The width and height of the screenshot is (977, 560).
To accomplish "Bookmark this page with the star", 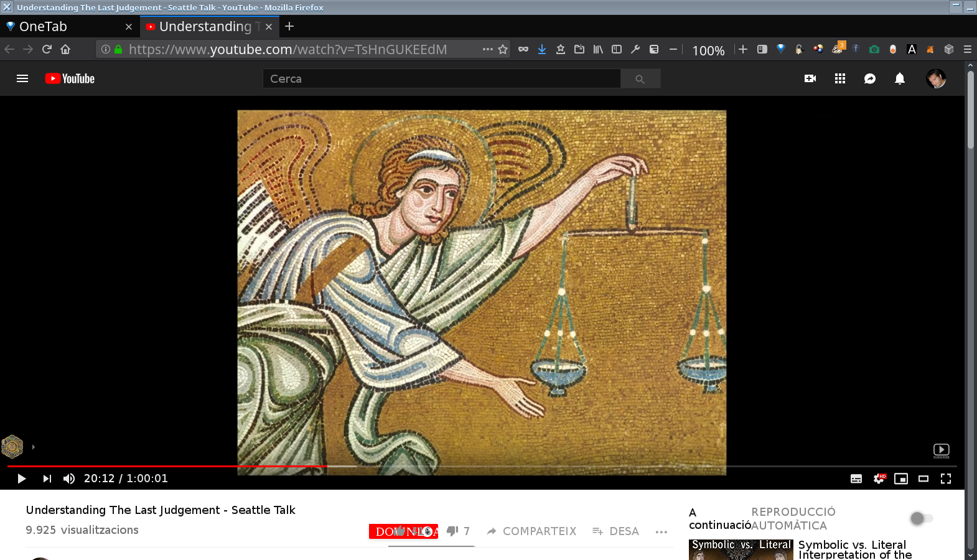I will coord(503,49).
